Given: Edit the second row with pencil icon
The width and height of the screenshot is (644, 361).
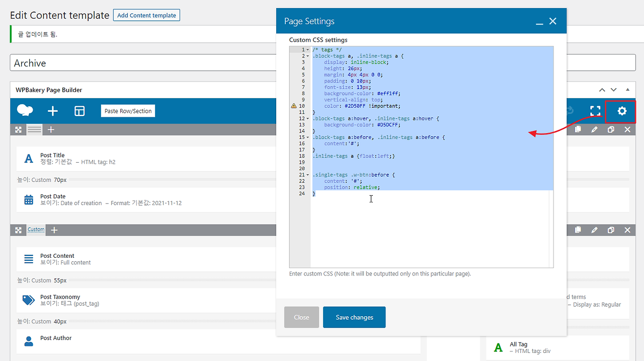Looking at the screenshot, I should click(594, 230).
